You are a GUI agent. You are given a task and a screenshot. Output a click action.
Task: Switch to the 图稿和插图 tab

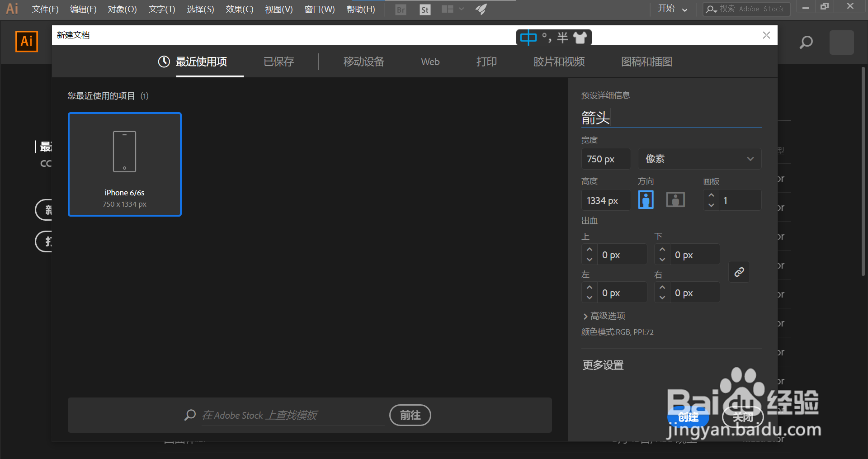point(647,62)
